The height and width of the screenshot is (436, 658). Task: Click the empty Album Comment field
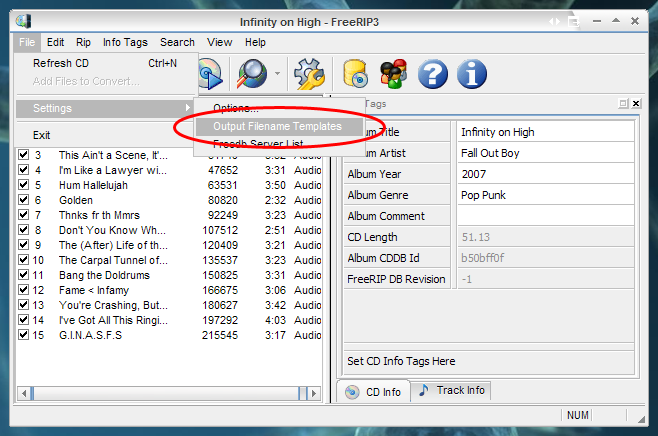point(546,216)
